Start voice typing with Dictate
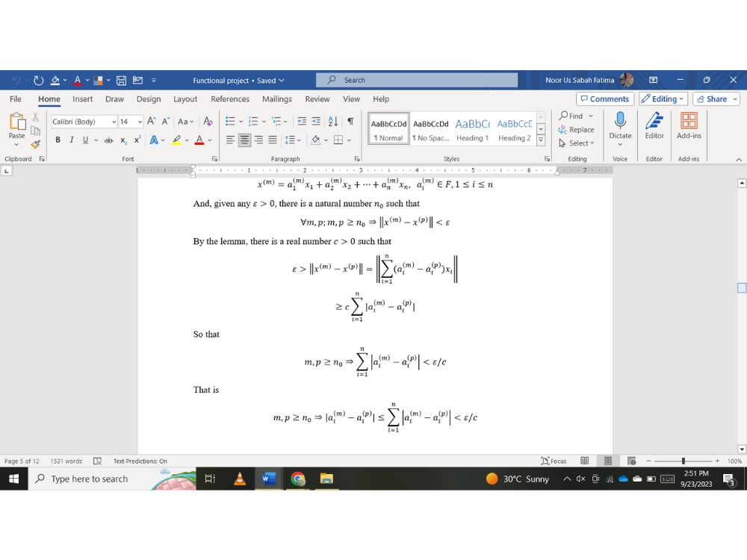The width and height of the screenshot is (747, 560). [621, 127]
